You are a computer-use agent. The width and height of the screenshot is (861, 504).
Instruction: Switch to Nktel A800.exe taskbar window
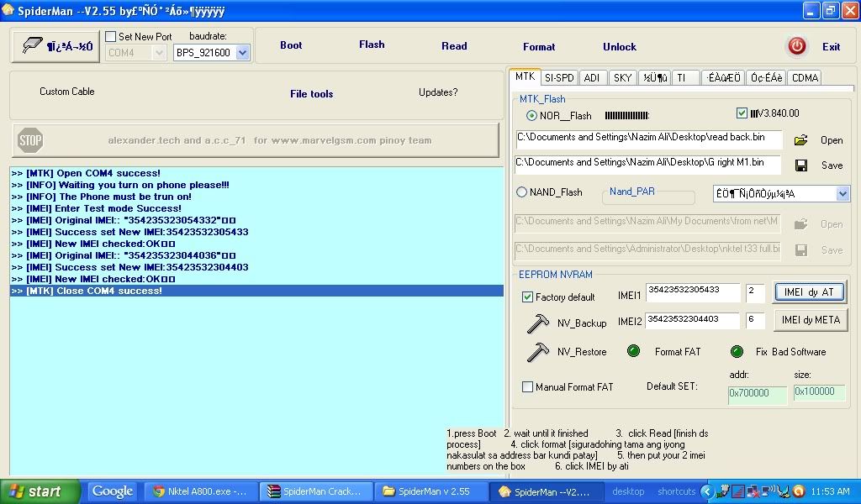click(x=199, y=491)
